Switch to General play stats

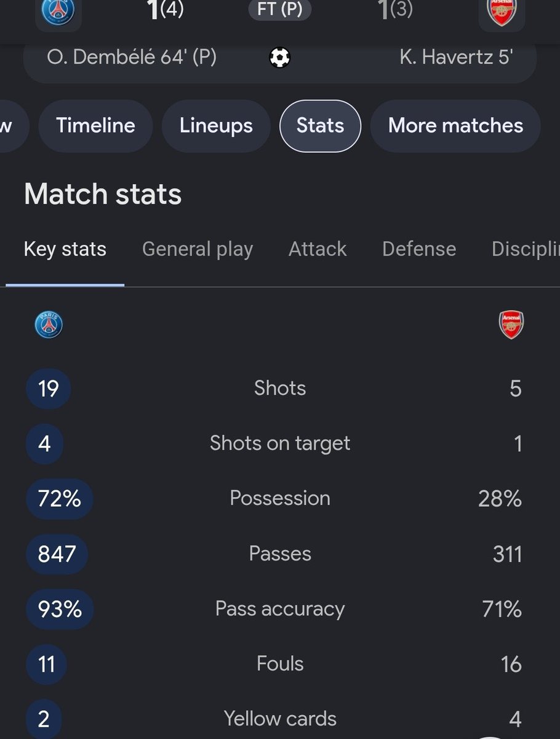click(198, 249)
